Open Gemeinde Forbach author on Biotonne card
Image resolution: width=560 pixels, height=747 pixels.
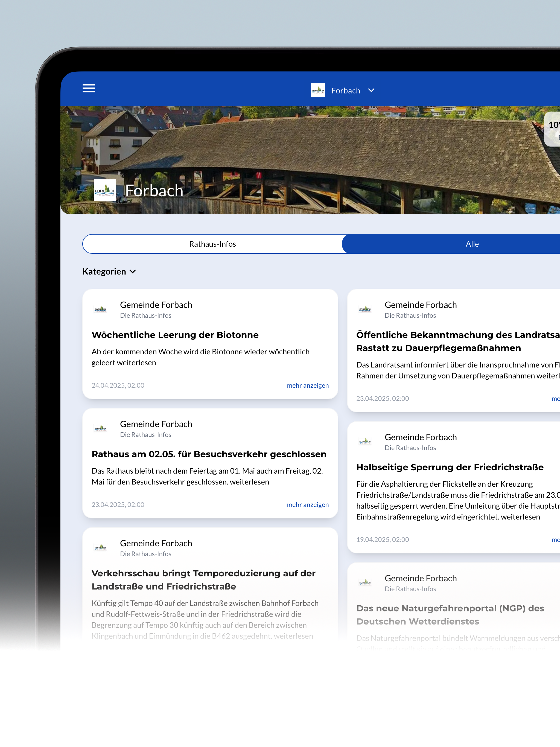pyautogui.click(x=156, y=305)
